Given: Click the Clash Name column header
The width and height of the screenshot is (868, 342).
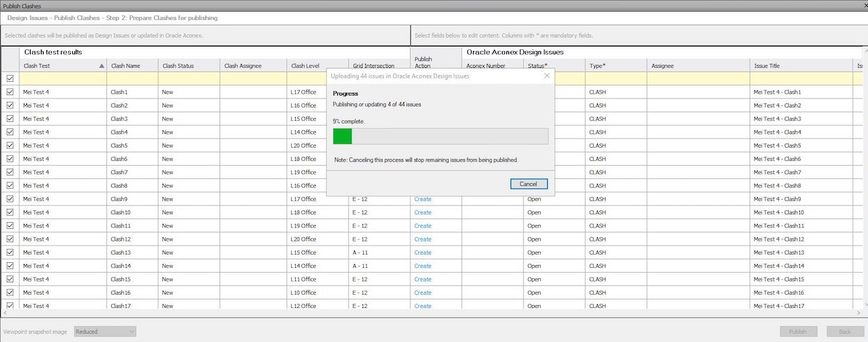Looking at the screenshot, I should 132,66.
